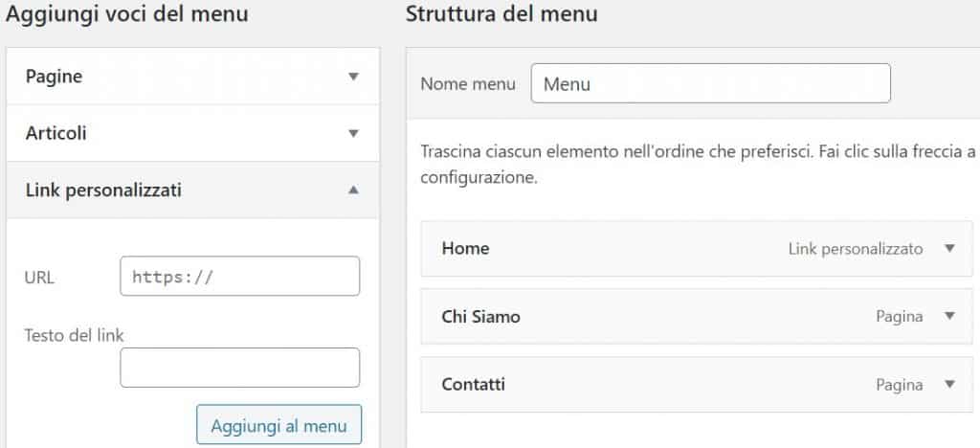Click the URL input field
Screen dimensions: 980x448
pyautogui.click(x=239, y=277)
